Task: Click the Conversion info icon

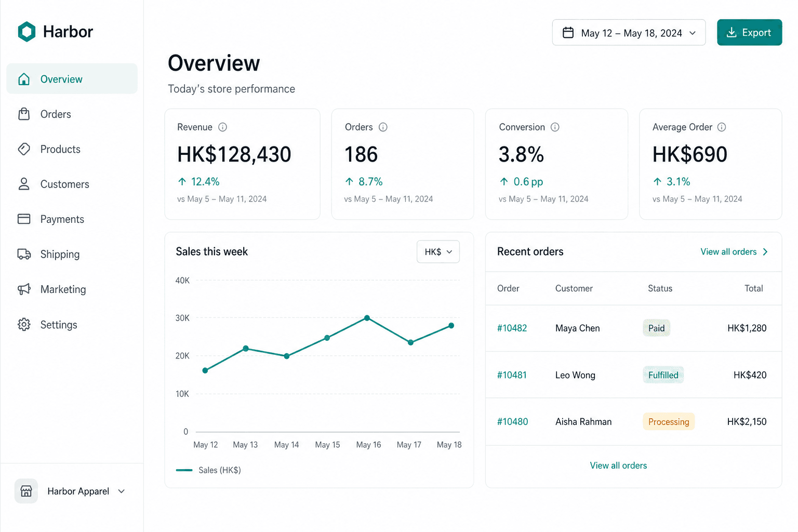Action: [x=555, y=127]
